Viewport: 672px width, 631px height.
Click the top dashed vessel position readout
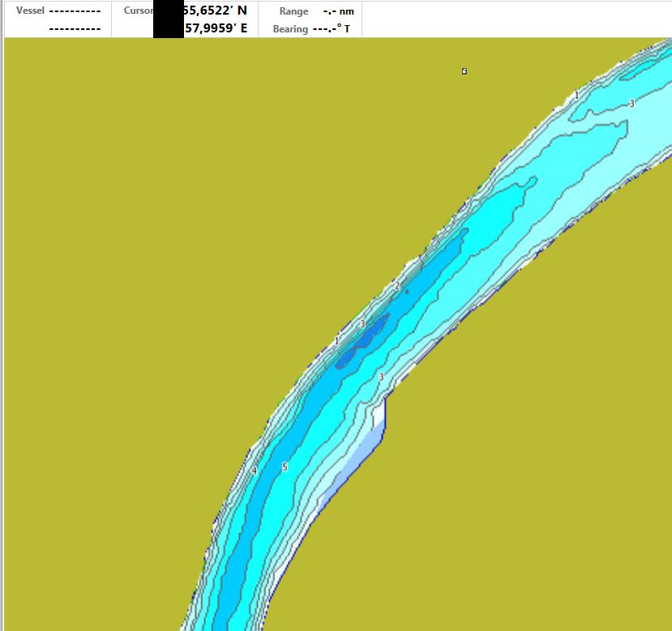75,11
